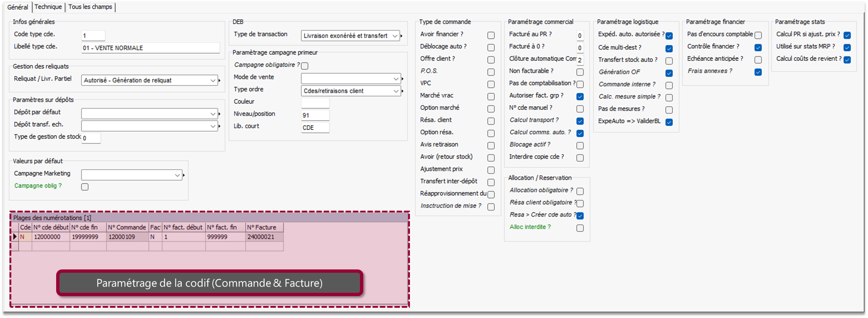Check the Alloc interdite checkbox
868x318 pixels.
(x=580, y=228)
